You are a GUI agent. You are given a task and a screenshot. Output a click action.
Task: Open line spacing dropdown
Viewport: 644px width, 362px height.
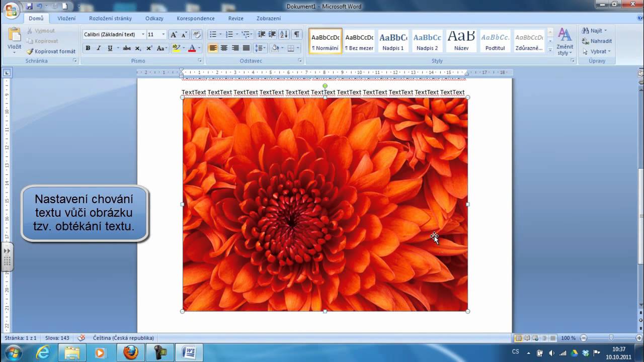point(260,48)
